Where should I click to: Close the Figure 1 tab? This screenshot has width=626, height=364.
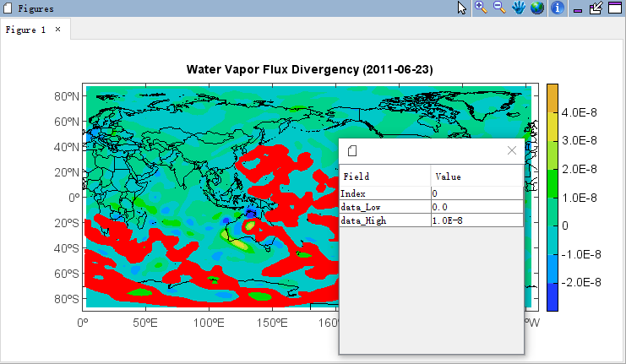[x=58, y=29]
